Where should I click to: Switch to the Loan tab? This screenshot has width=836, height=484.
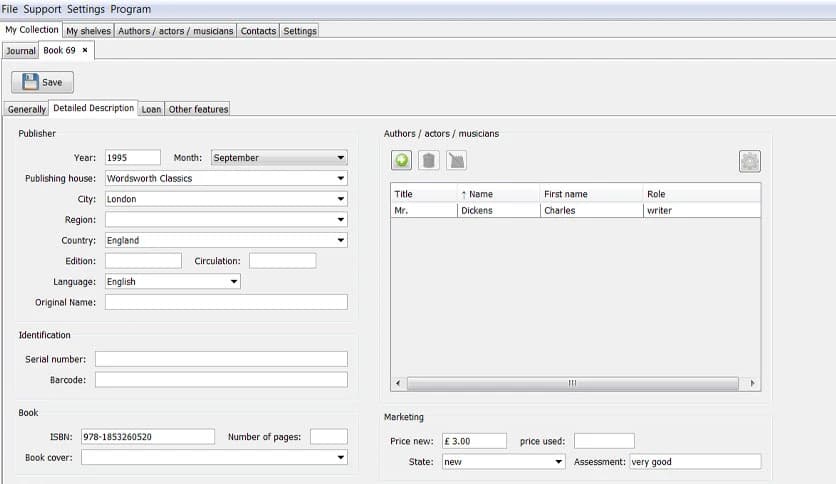tap(151, 109)
